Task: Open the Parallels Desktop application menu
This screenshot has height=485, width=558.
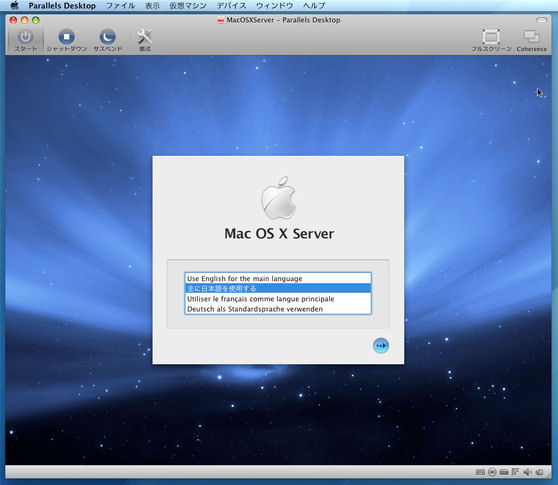Action: point(62,6)
